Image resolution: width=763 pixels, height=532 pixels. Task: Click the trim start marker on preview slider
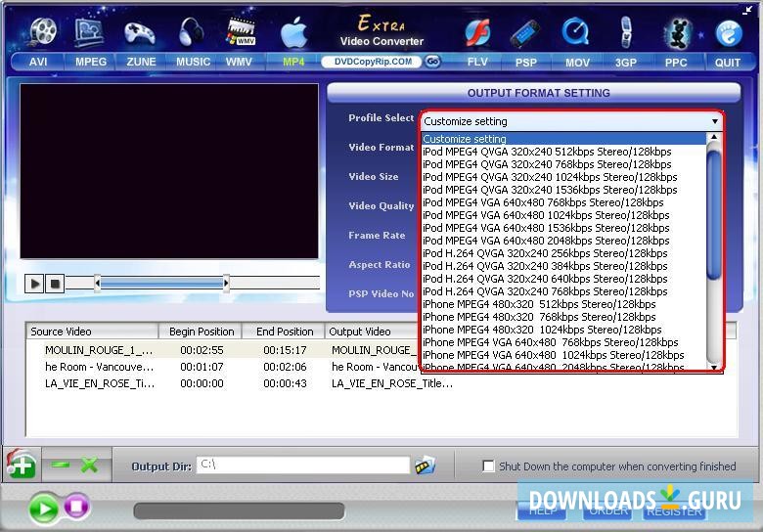click(97, 283)
